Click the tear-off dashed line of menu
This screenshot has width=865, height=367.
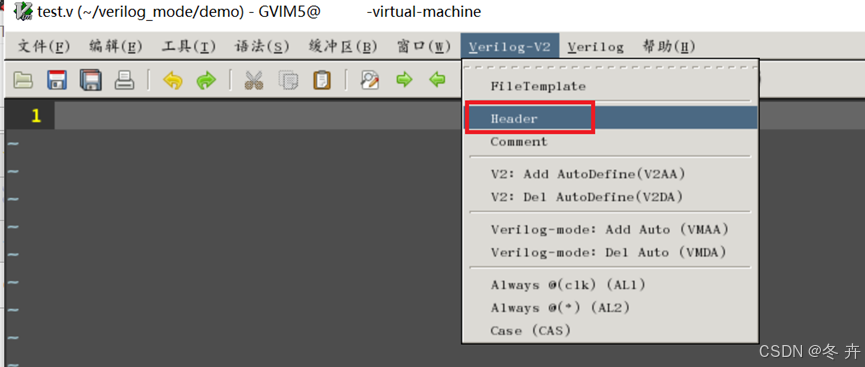[611, 67]
